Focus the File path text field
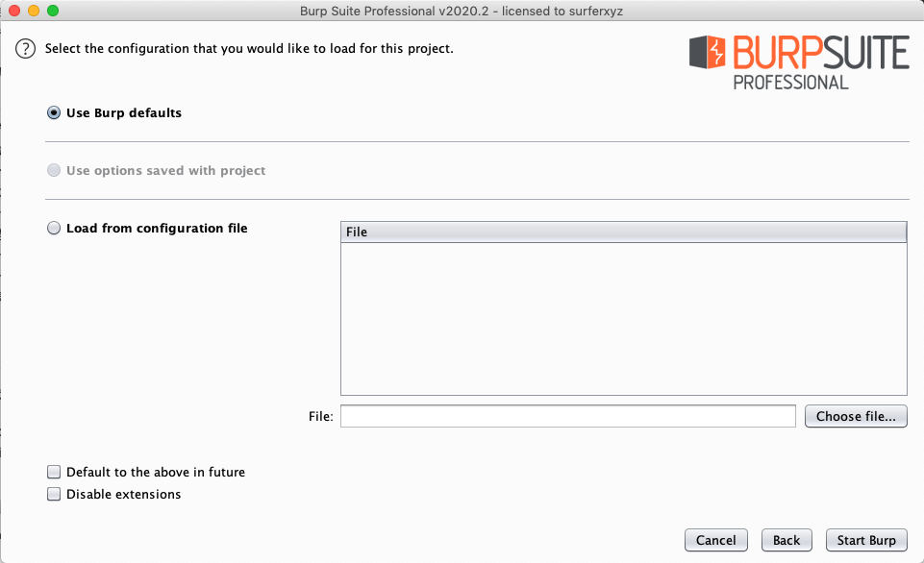924x563 pixels. [568, 416]
